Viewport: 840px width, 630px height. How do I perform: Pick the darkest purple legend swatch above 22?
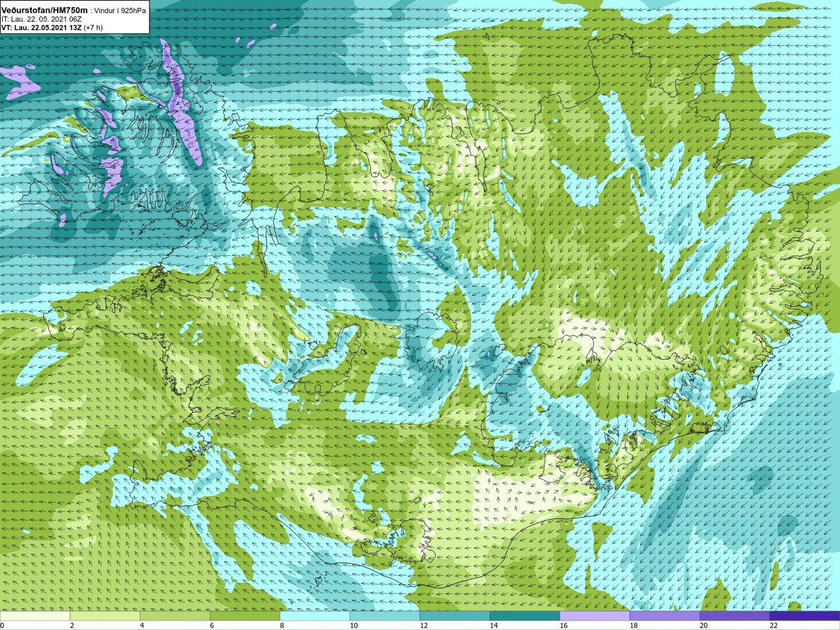805,616
